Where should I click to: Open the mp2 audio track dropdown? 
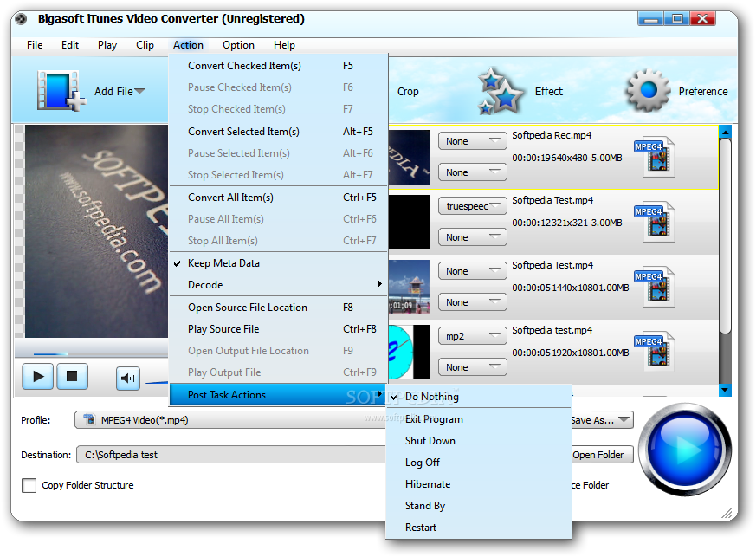click(473, 336)
